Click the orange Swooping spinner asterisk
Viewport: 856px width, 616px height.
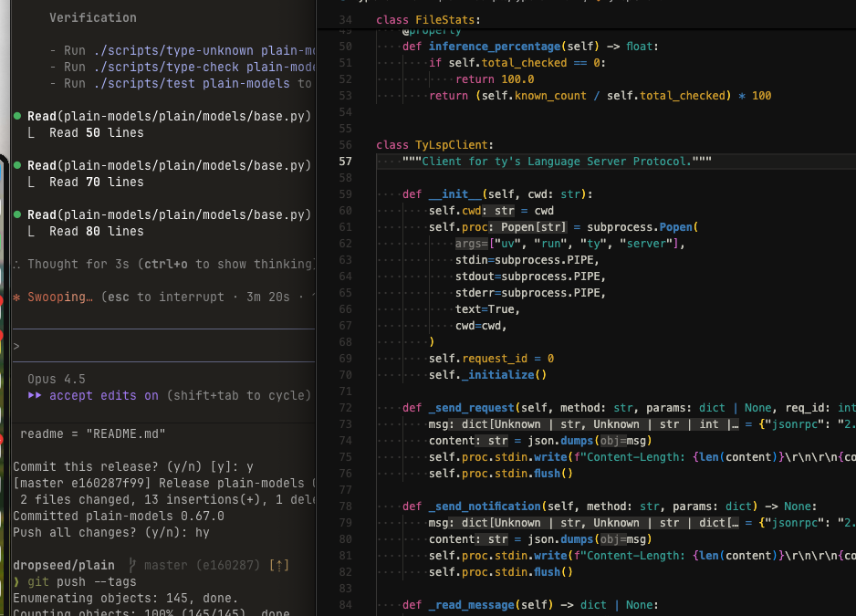point(17,298)
